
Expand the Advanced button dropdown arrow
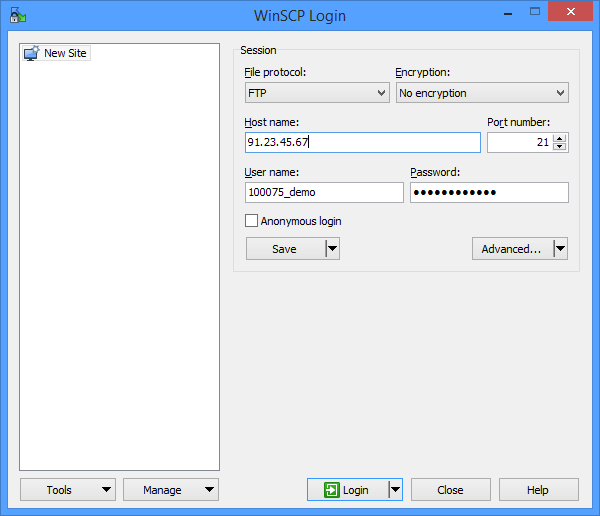[x=560, y=249]
